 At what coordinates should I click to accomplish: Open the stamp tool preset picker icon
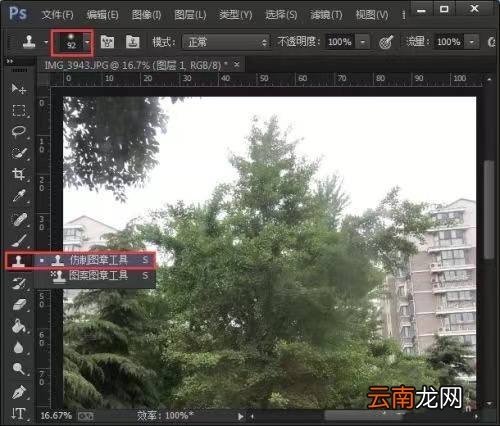29,42
